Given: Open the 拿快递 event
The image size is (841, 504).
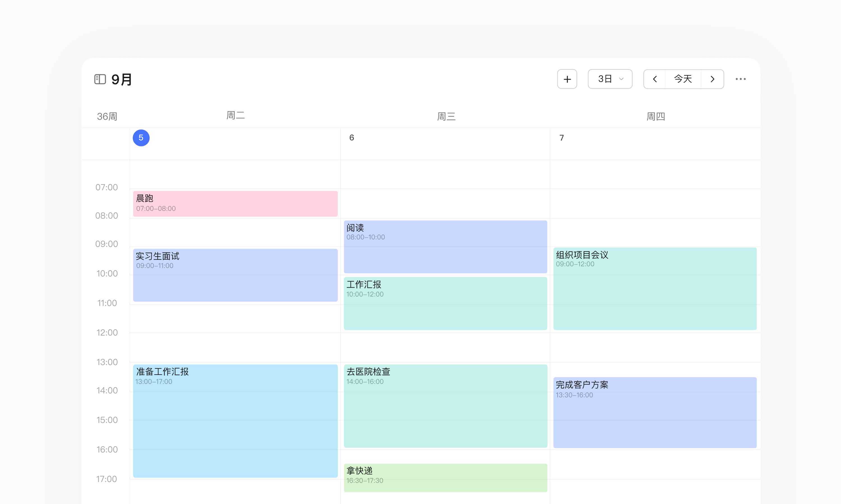Looking at the screenshot, I should pyautogui.click(x=445, y=477).
